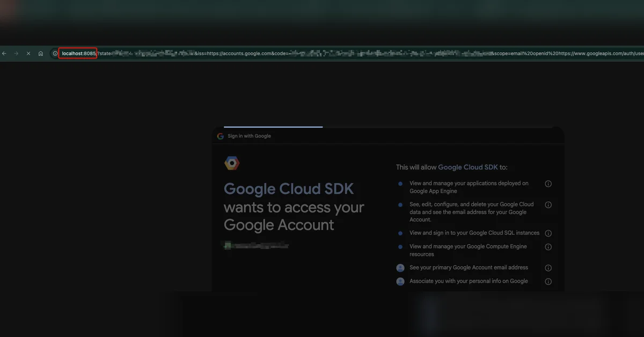Show info for Google Cloud data permission
Screen dimensions: 644x337
[548, 204]
